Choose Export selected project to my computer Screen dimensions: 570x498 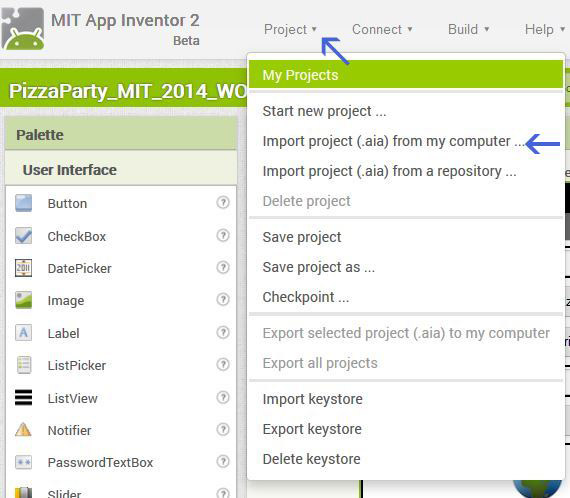(406, 333)
